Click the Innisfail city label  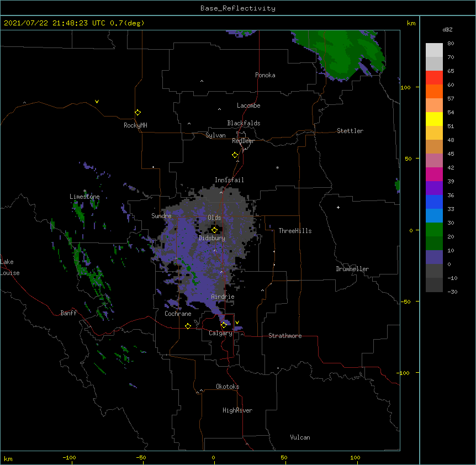click(229, 180)
